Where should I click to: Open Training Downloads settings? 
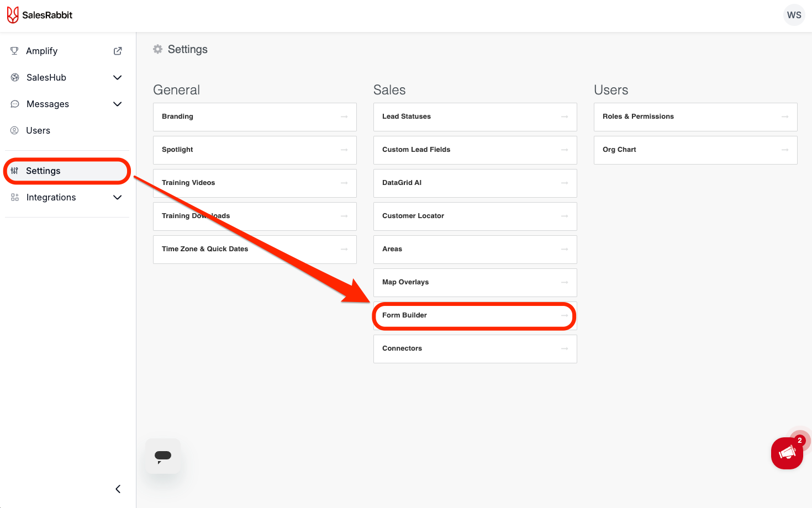coord(255,216)
